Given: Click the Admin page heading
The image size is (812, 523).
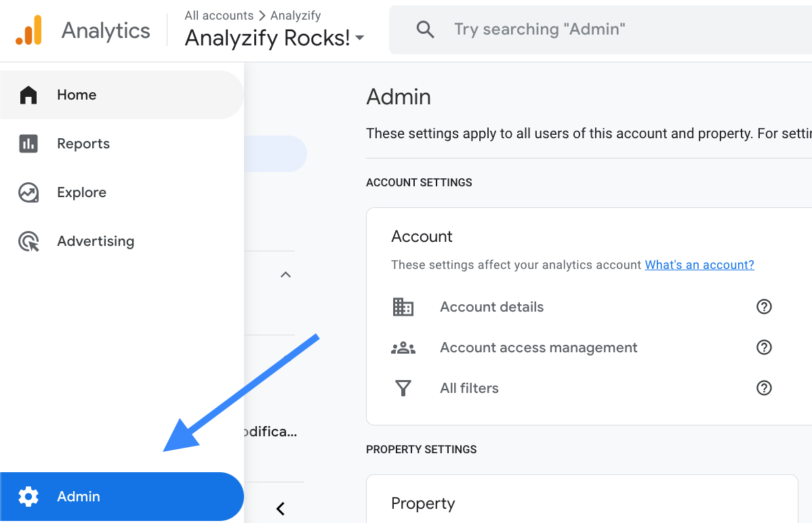Looking at the screenshot, I should click(x=399, y=97).
